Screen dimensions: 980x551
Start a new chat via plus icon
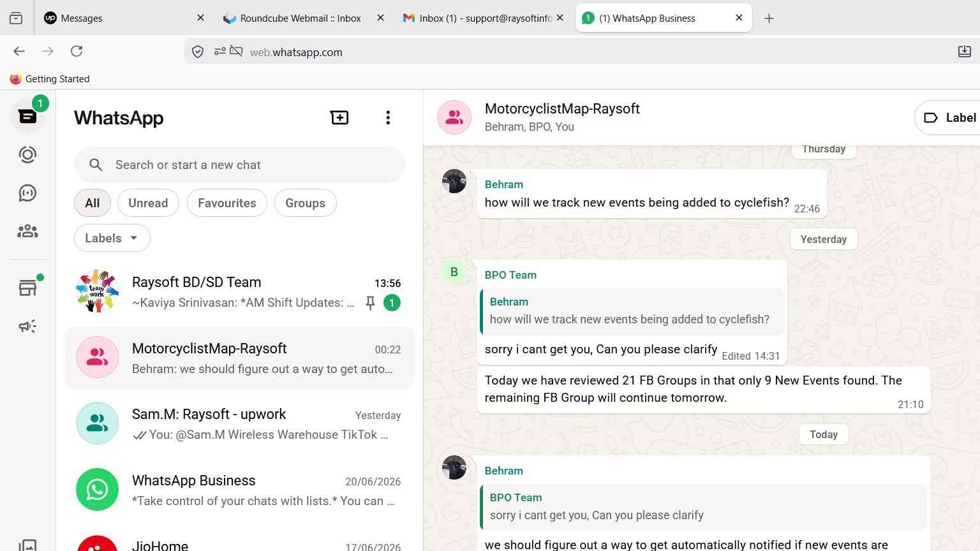coord(339,117)
